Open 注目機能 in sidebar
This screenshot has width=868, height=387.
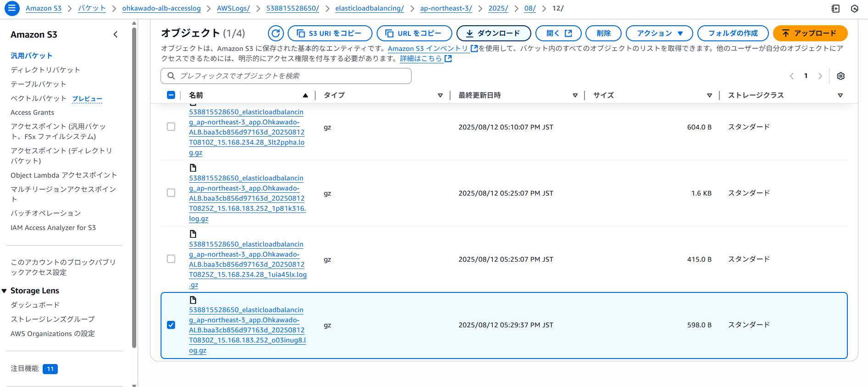(25, 369)
